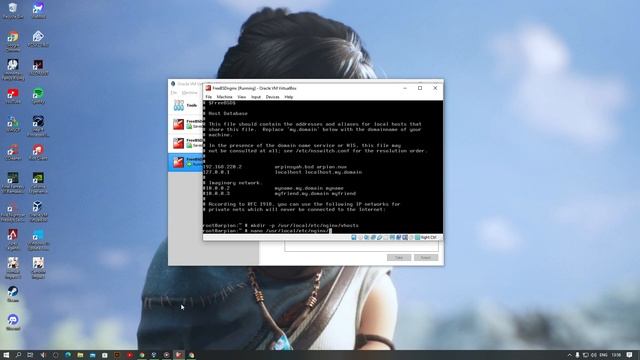Open Microsoft Edge from the taskbar
Viewport: 640px width, 360px height.
coord(68,355)
